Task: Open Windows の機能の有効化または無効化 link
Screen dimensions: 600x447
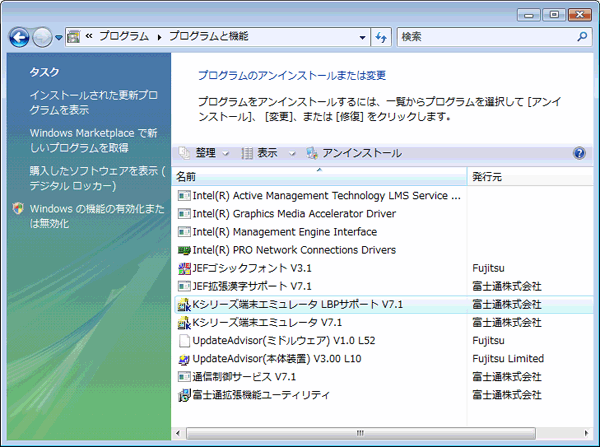Action: [x=97, y=216]
